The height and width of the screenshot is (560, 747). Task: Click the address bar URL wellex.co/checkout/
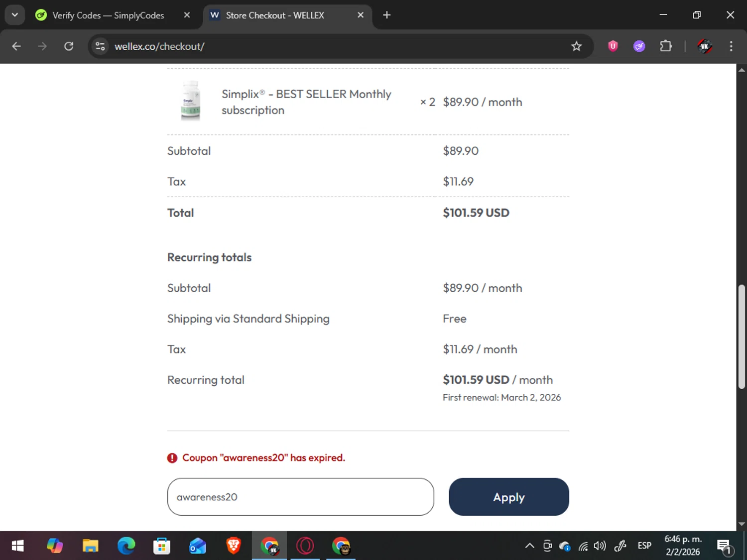159,46
